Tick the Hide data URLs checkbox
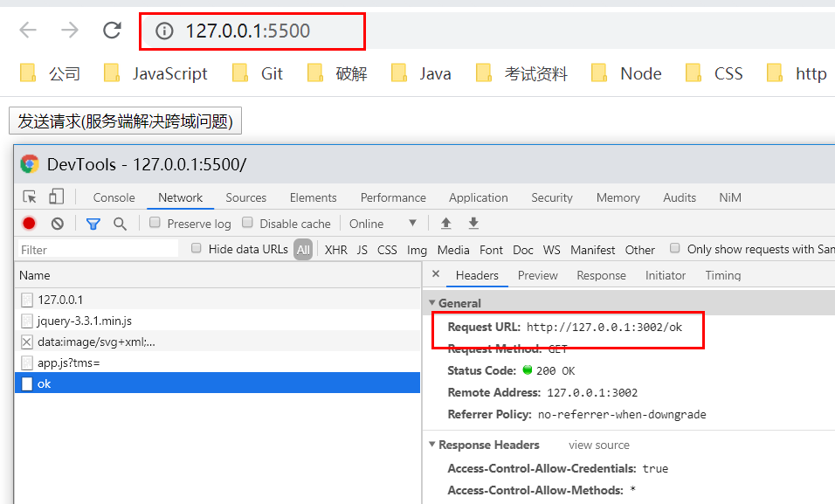 196,248
